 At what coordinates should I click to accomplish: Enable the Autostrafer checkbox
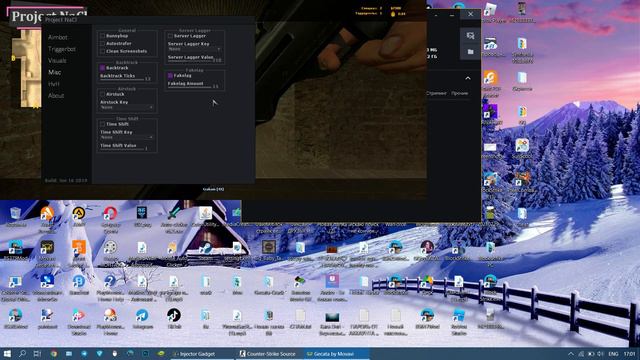point(102,43)
